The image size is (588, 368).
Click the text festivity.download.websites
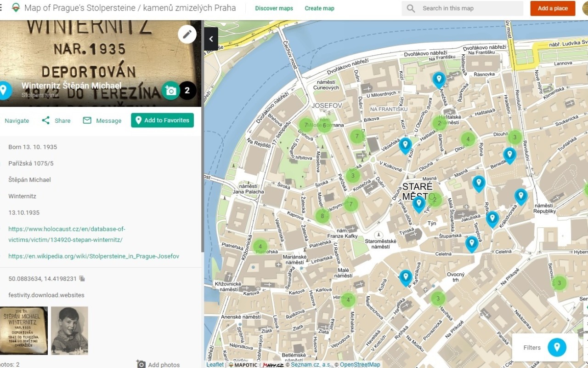(46, 295)
